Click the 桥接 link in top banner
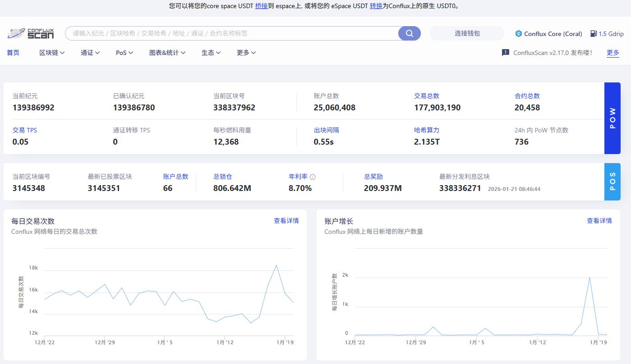Viewport: 631px width, 364px height. [x=261, y=6]
